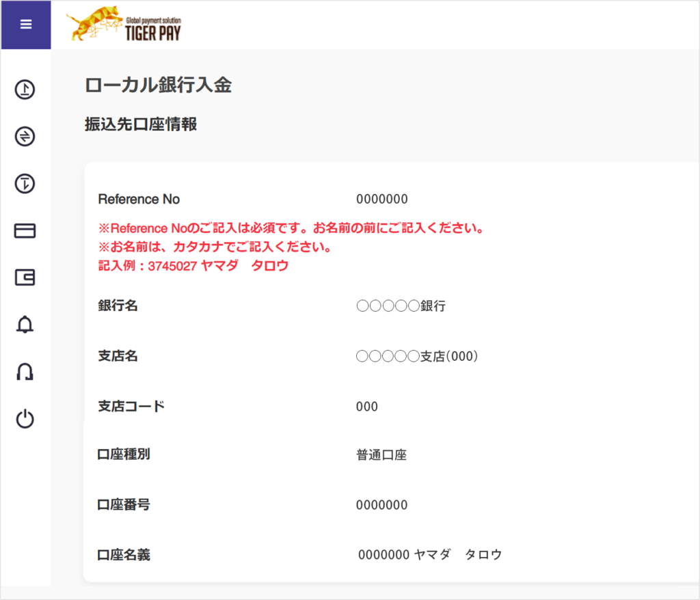Click the Reference No label
700x600 pixels.
[x=139, y=199]
